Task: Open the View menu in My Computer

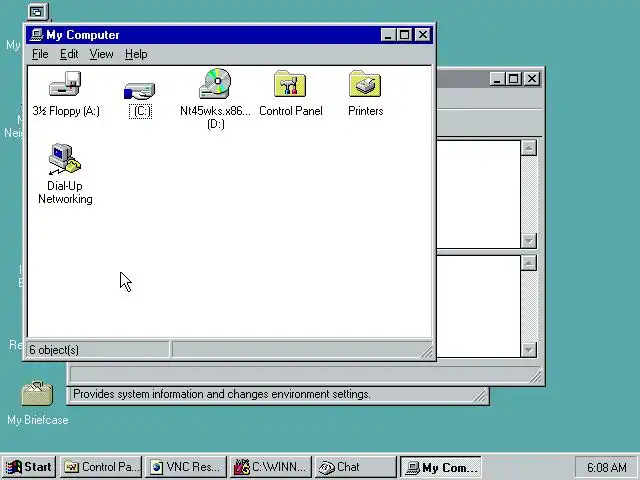Action: [x=101, y=54]
